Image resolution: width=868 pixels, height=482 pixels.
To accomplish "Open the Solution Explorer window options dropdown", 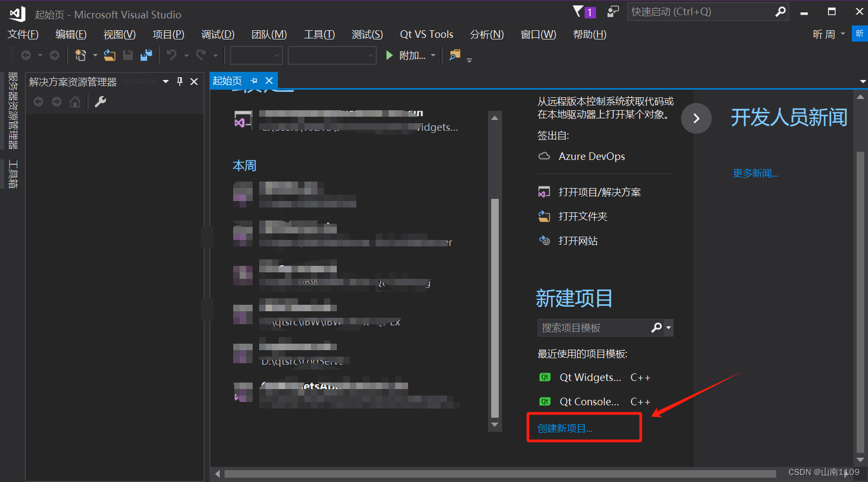I will 166,82.
